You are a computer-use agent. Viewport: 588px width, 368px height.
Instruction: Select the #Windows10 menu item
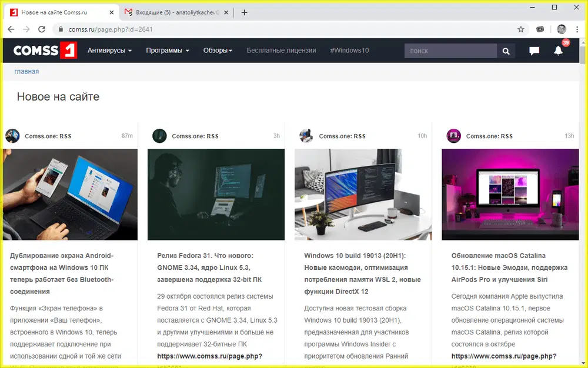coord(349,51)
